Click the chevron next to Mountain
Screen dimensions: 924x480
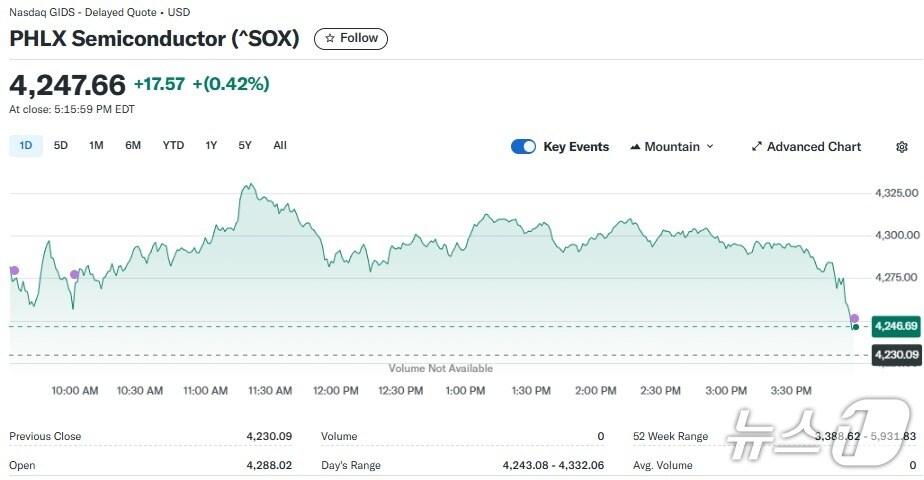710,147
